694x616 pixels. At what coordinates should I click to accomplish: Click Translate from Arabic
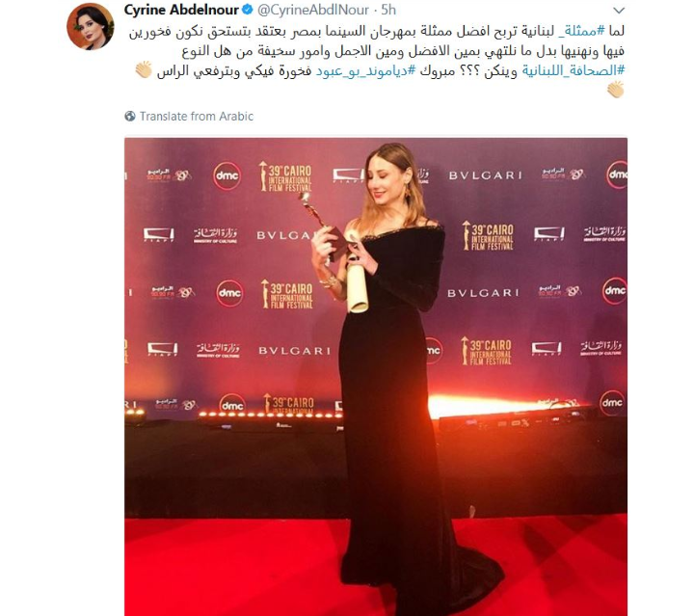(197, 117)
